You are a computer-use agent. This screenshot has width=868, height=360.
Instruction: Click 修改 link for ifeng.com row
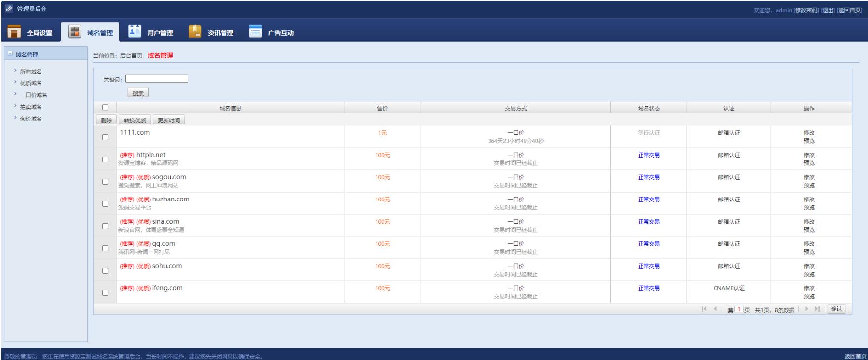coord(809,288)
